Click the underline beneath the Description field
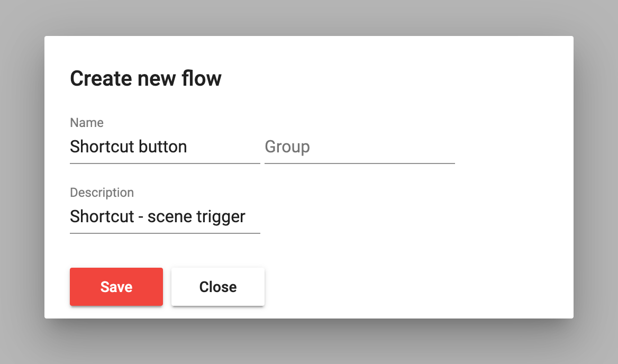The height and width of the screenshot is (364, 618). [165, 233]
